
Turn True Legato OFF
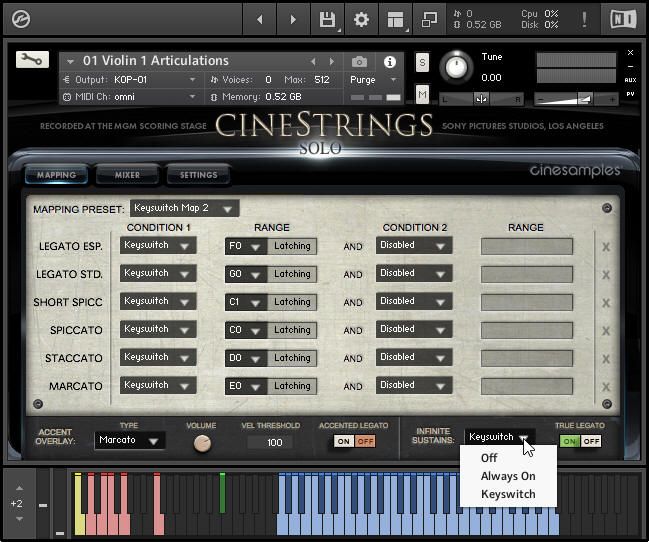591,441
